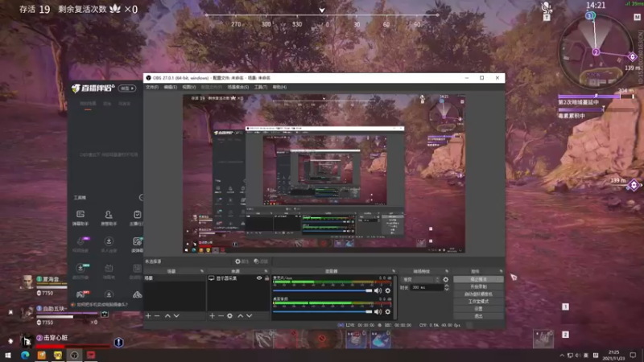Toggle the eye visibility of the display capture source
644x362 pixels.
pos(259,278)
